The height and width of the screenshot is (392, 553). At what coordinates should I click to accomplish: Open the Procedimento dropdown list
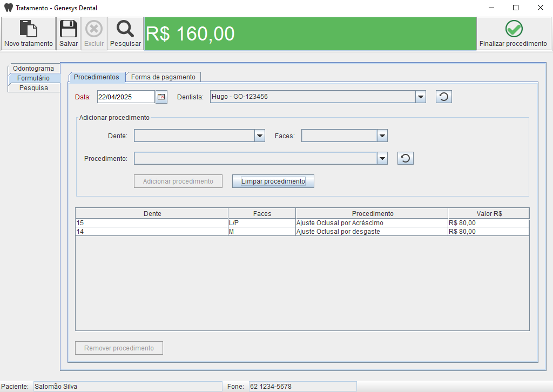click(x=382, y=158)
